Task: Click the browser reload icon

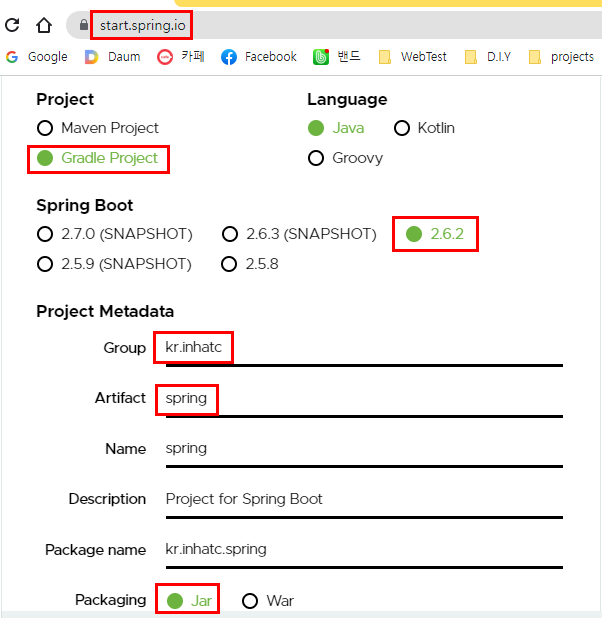Action: pyautogui.click(x=12, y=25)
